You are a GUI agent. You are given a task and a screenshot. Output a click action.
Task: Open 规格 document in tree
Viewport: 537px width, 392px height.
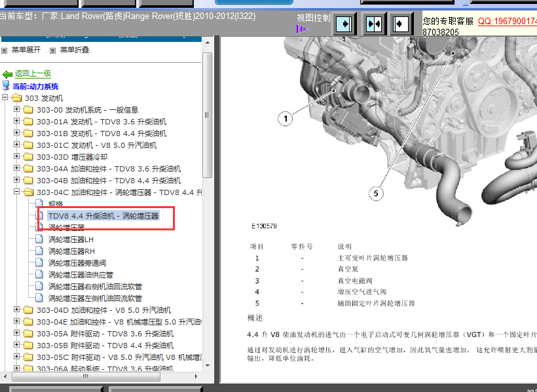[56, 204]
